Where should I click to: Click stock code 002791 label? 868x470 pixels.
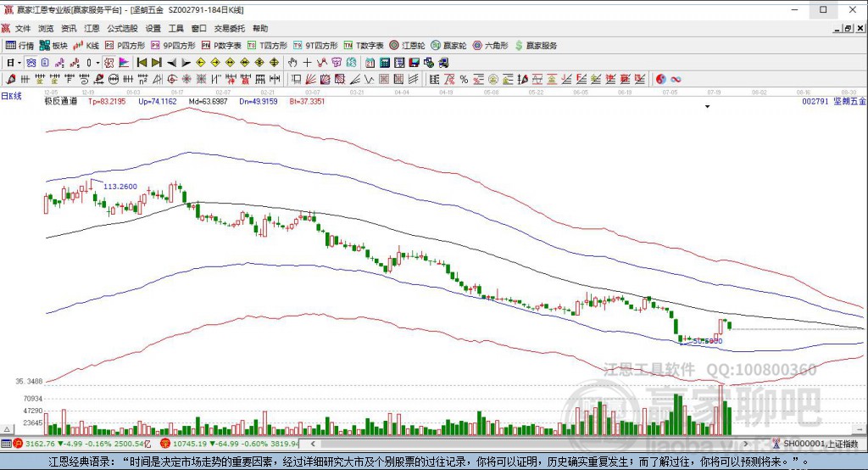pos(815,102)
